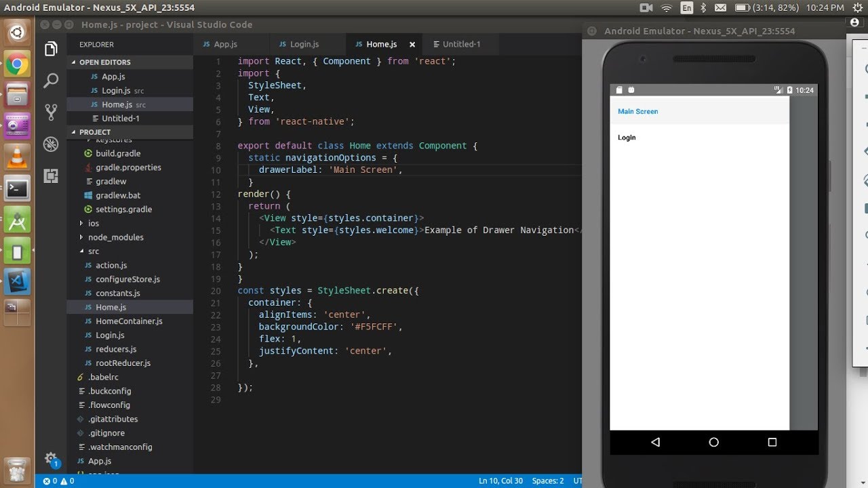Open the Bluetooth indicator menu
Image resolution: width=868 pixels, height=488 pixels.
(703, 7)
